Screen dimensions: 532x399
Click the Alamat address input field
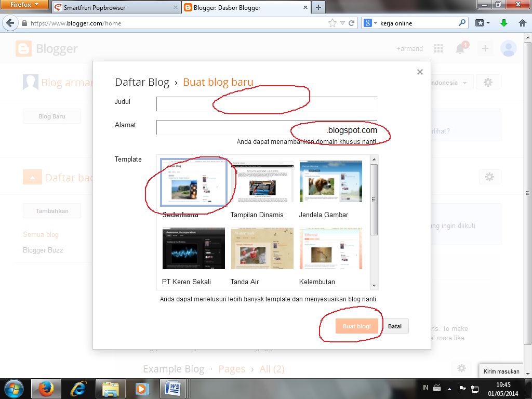coord(267,127)
